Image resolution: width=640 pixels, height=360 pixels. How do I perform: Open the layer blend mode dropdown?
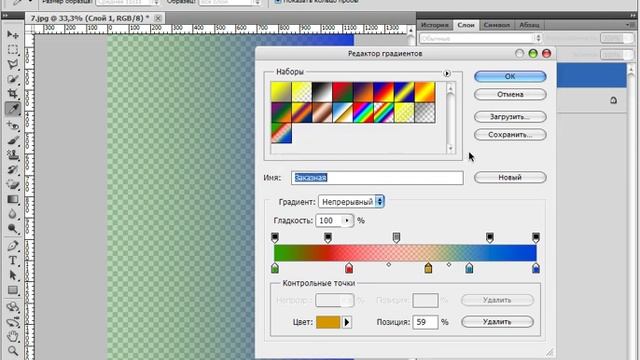click(480, 38)
